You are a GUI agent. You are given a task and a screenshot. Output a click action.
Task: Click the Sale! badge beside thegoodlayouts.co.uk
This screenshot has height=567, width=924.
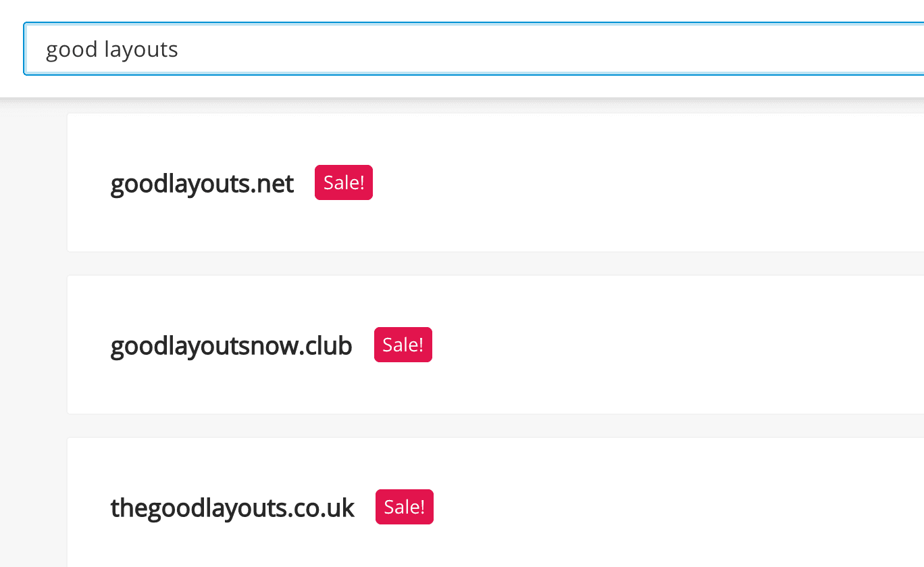(404, 507)
